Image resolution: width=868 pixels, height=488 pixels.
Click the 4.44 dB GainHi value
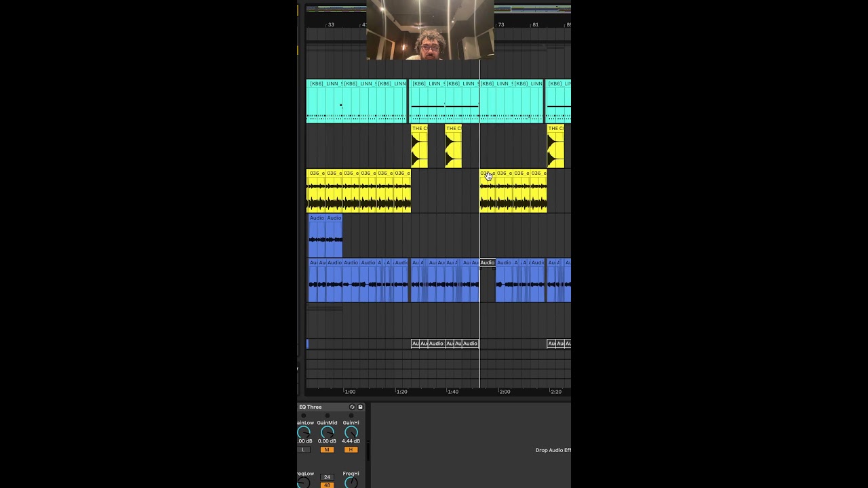click(x=351, y=441)
